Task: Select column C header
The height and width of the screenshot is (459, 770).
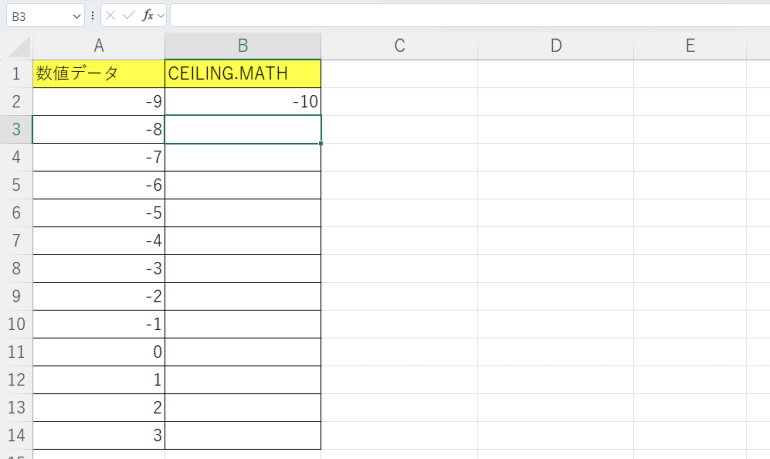Action: coord(399,46)
